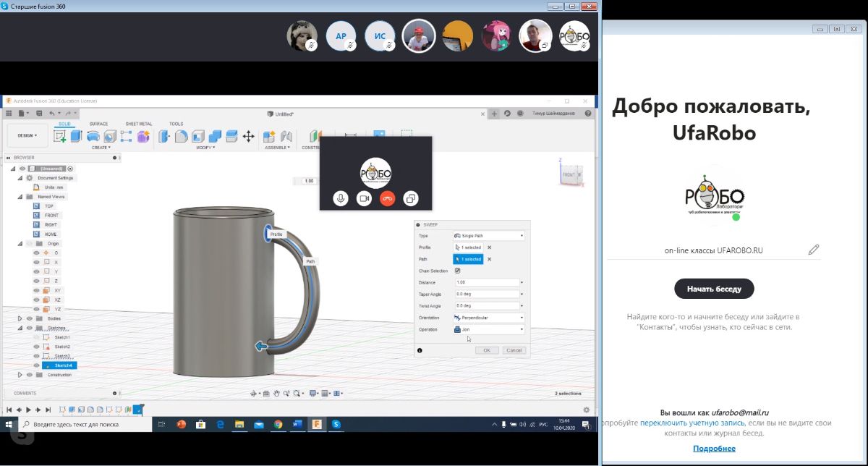This screenshot has width=868, height=466.
Task: Switch to the SURFACE tab
Action: pyautogui.click(x=98, y=124)
